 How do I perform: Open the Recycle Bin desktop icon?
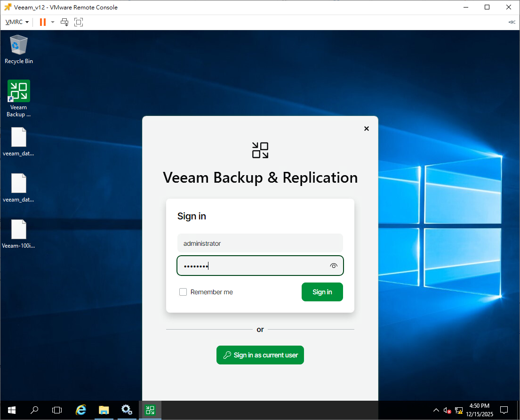point(18,49)
